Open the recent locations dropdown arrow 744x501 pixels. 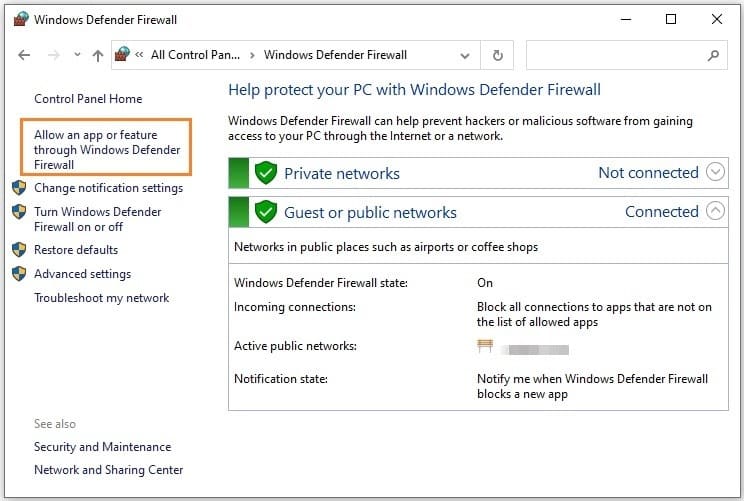point(77,55)
